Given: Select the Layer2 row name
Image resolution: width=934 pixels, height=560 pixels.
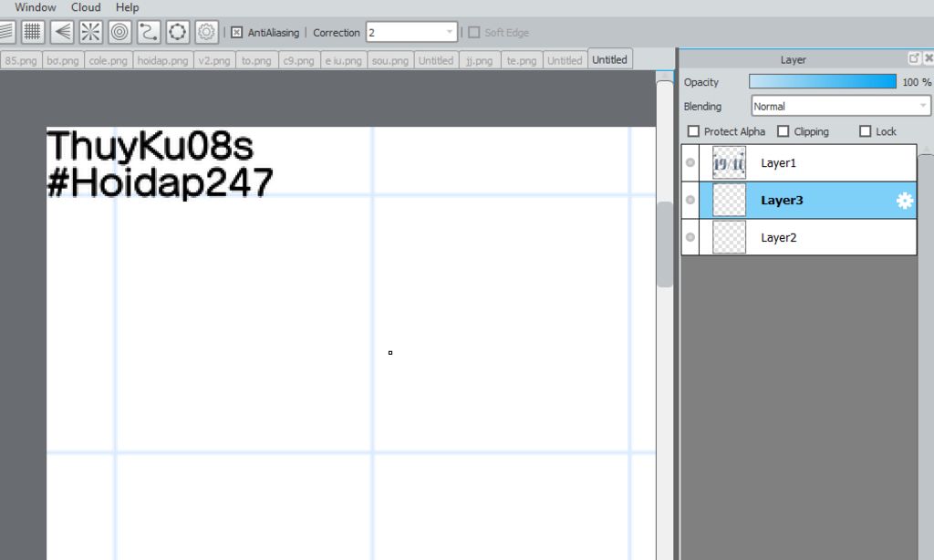Looking at the screenshot, I should point(778,237).
